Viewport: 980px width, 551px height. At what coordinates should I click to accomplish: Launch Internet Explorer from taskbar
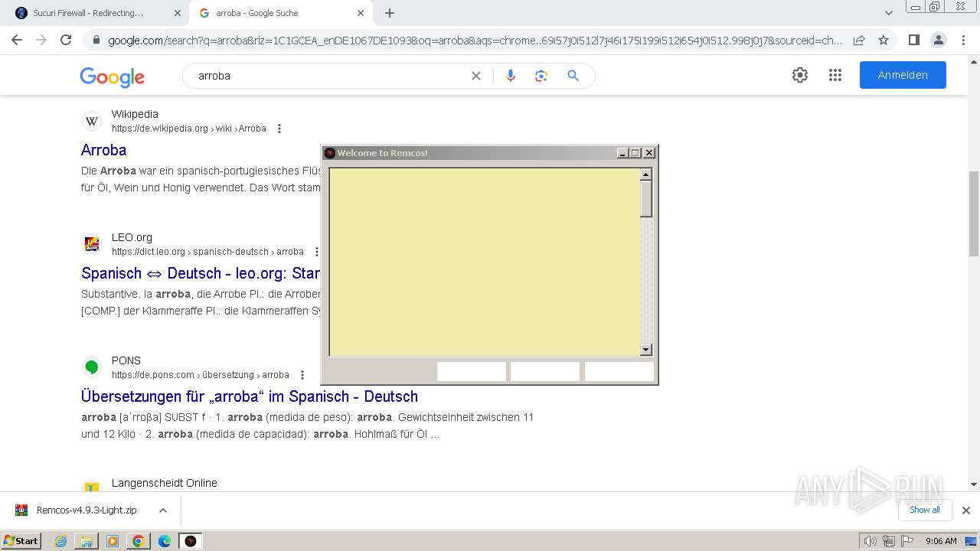[61, 541]
